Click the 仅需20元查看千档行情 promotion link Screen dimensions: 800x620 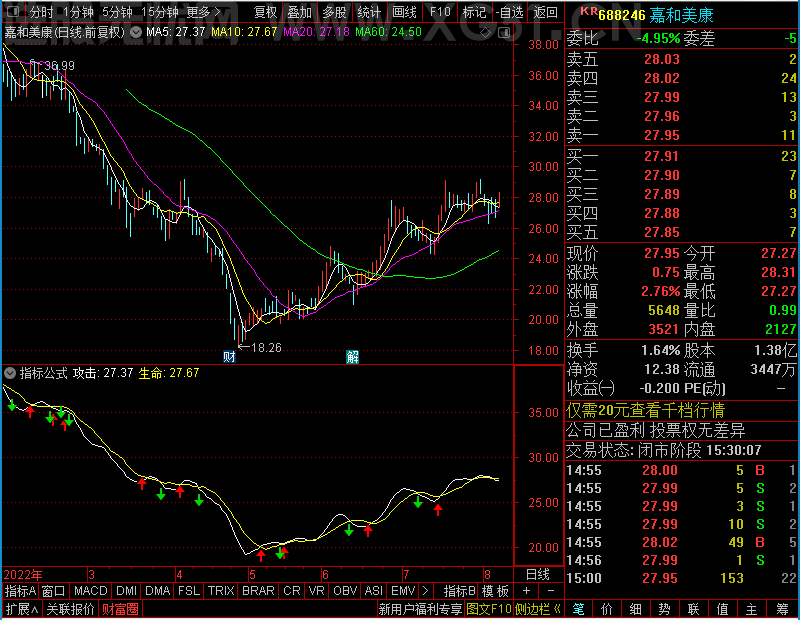[x=645, y=410]
